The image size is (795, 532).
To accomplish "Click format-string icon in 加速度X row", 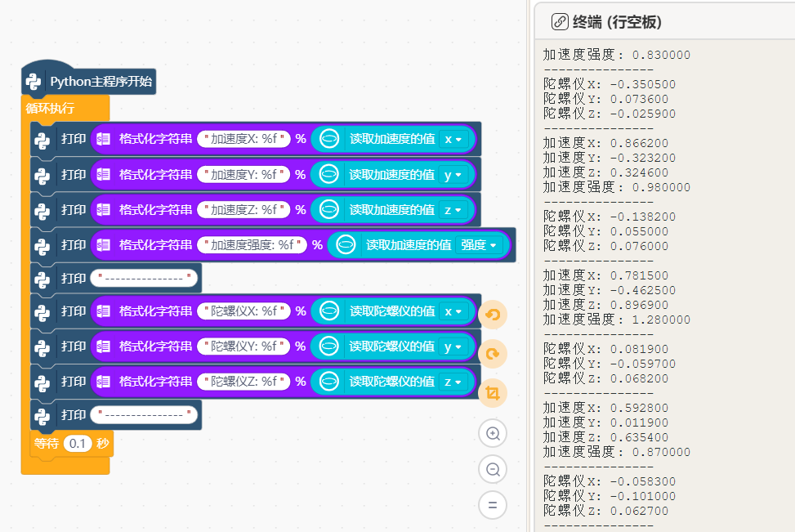I will coord(104,139).
